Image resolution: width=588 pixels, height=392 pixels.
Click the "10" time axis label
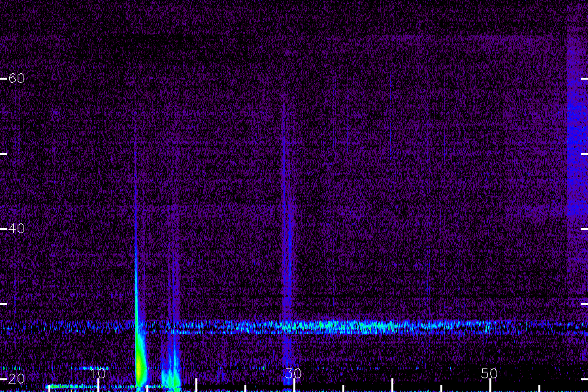click(98, 373)
